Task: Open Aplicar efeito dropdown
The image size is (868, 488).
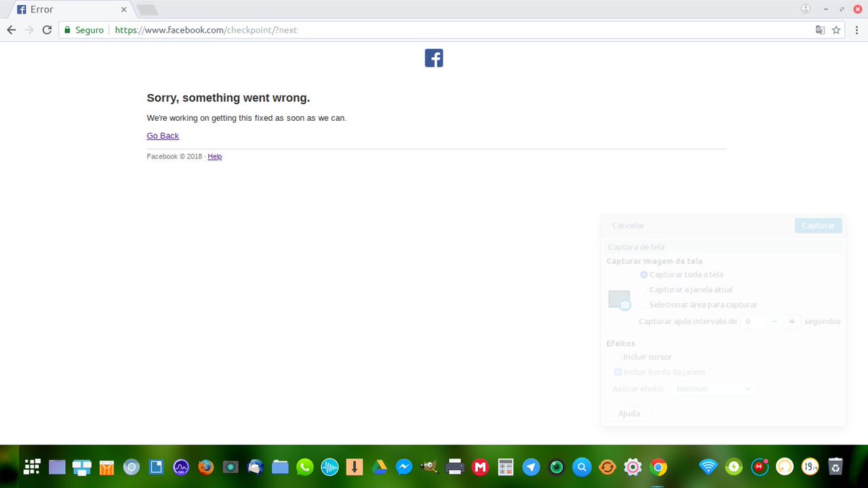Action: pos(714,389)
